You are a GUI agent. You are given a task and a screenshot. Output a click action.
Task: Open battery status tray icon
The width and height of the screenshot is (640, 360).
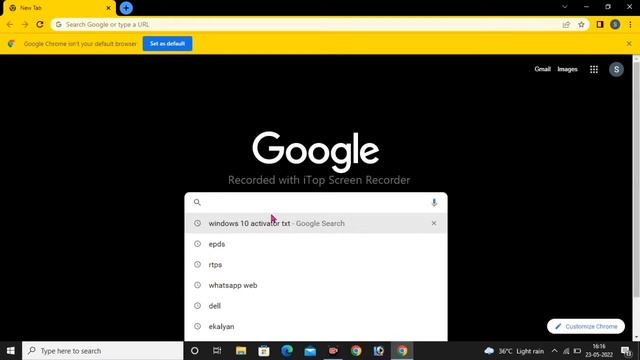coord(577,351)
